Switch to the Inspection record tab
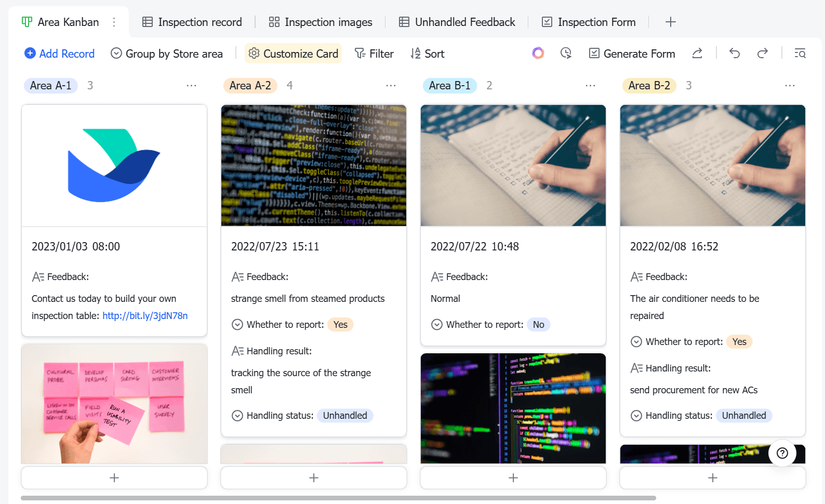The height and width of the screenshot is (504, 825). [192, 22]
